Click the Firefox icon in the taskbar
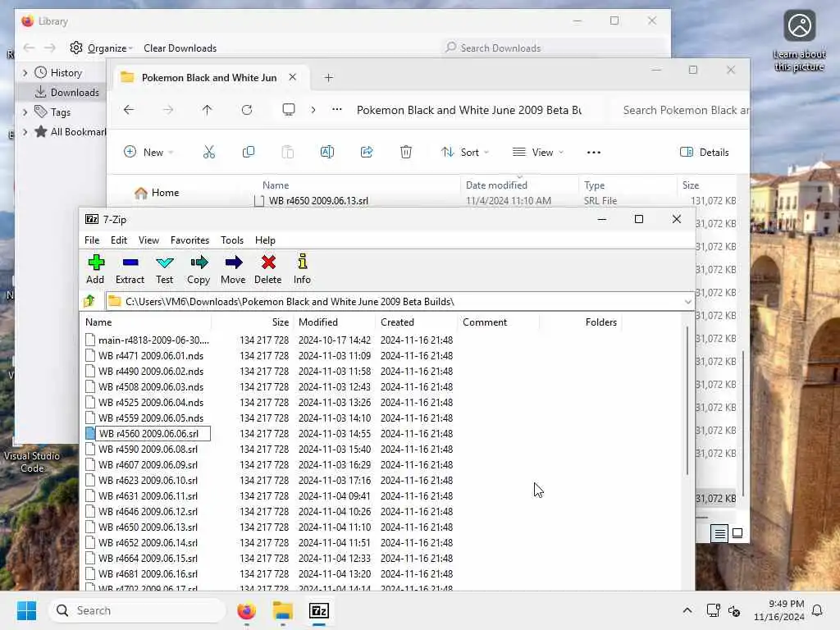Screen dimensions: 840x630 tap(246, 610)
